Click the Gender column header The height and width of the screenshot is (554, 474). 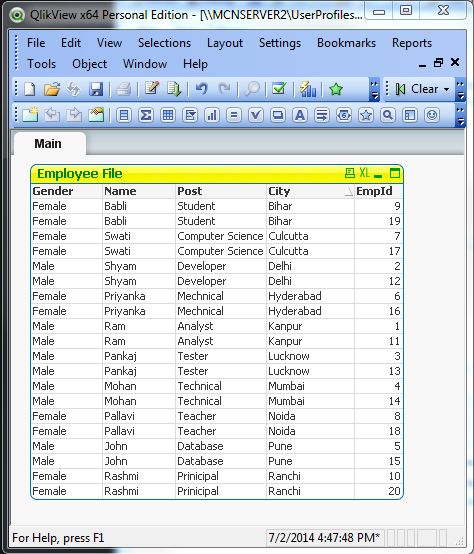[66, 191]
